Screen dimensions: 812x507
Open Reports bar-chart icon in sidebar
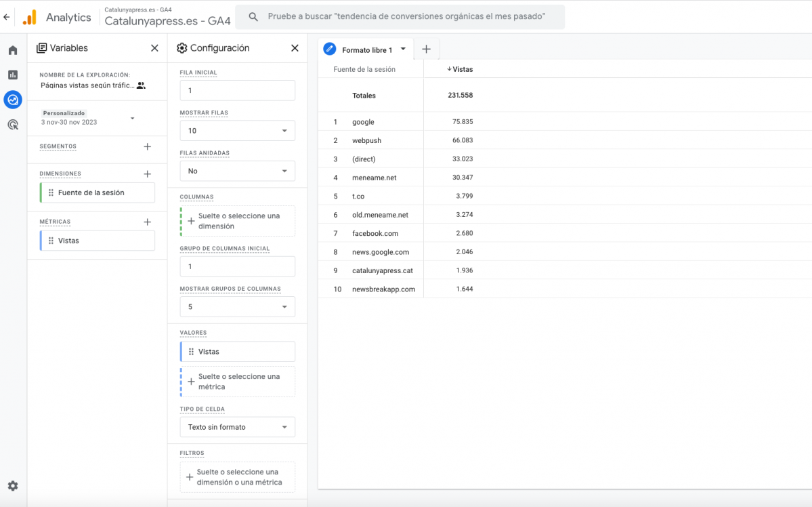tap(13, 75)
